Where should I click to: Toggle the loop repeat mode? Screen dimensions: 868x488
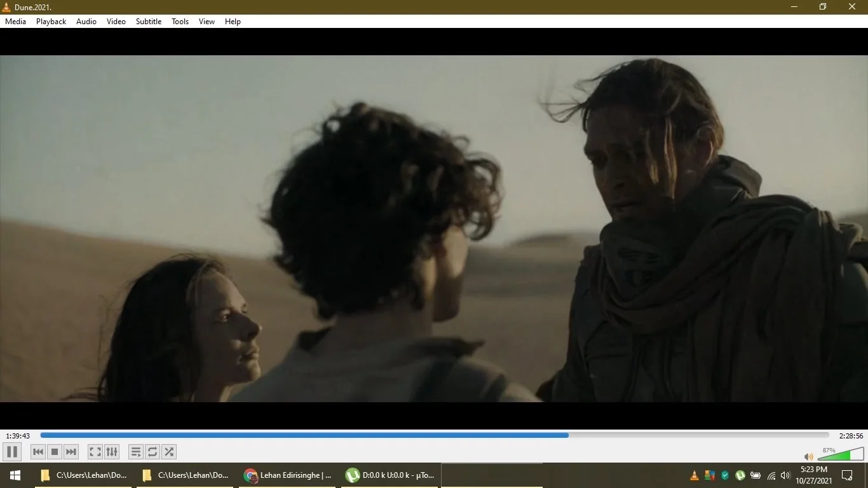point(153,452)
